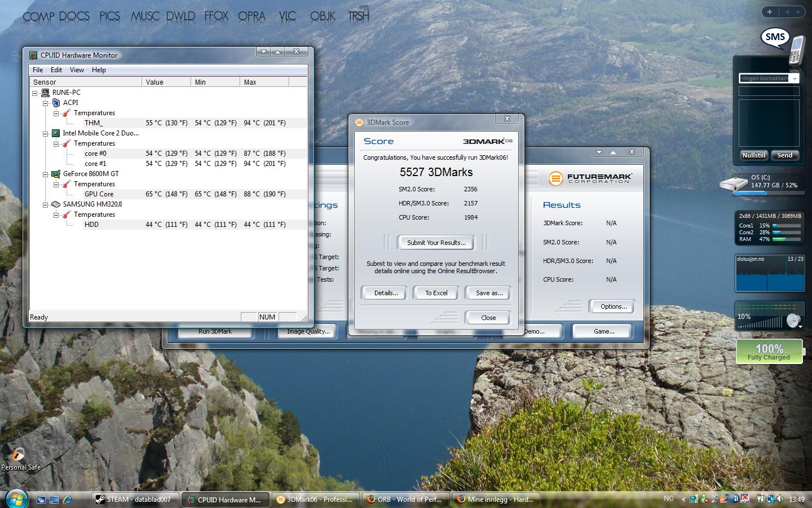Viewport: 812px width, 508px height.
Task: Click Options button in 3DMark06 window
Action: click(613, 306)
